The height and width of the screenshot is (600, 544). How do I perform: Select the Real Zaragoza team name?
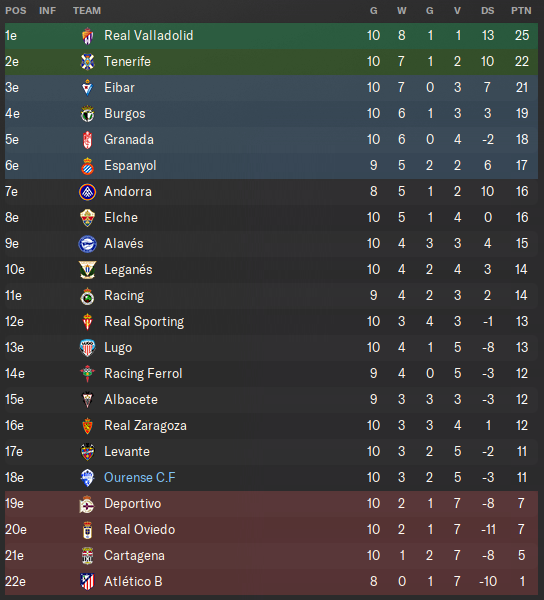click(x=145, y=426)
